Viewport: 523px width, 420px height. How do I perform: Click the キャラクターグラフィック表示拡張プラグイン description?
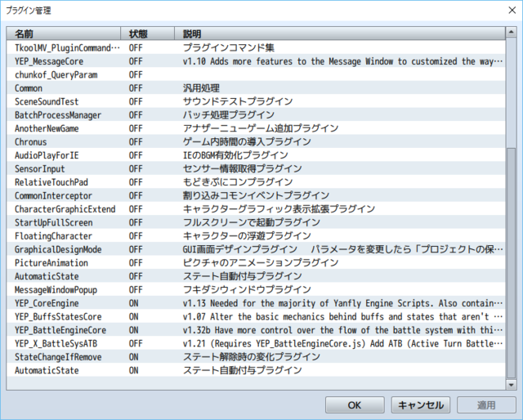[x=279, y=209]
